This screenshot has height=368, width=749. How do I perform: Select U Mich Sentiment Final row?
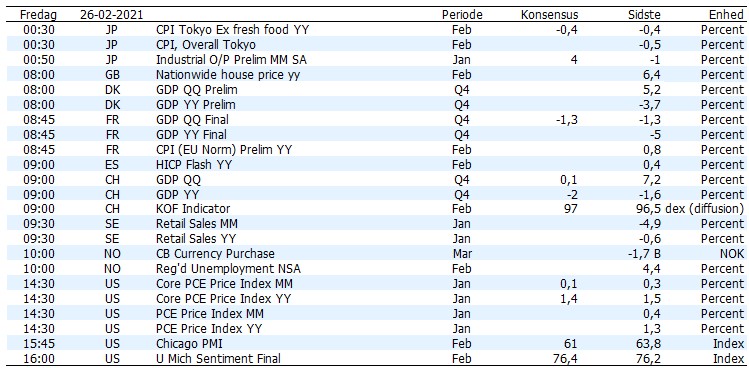pyautogui.click(x=374, y=358)
